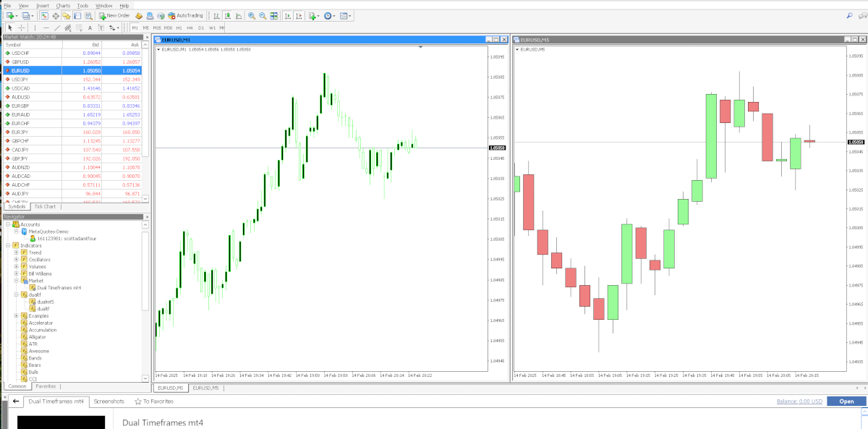Toggle the AutoTrading button
868x429 pixels.
point(185,15)
